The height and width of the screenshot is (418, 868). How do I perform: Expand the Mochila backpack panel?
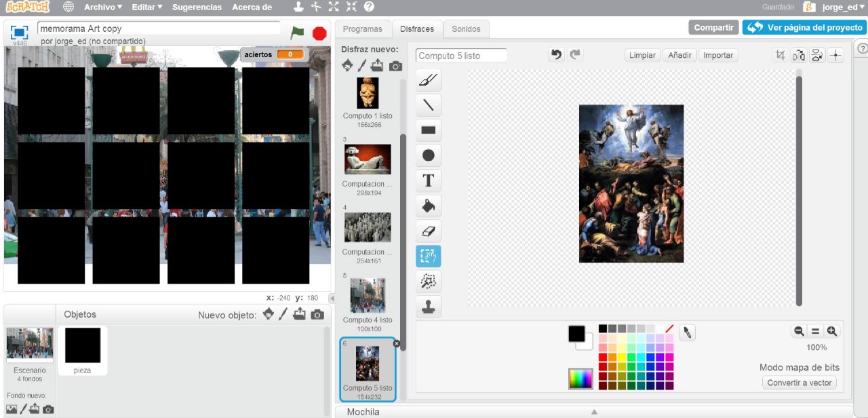click(593, 412)
